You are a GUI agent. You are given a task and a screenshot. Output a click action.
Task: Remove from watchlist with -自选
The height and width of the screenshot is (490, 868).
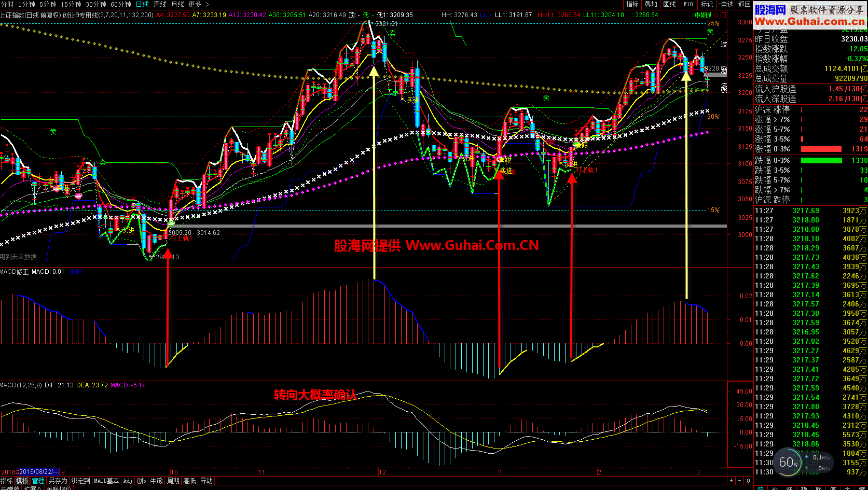726,4
